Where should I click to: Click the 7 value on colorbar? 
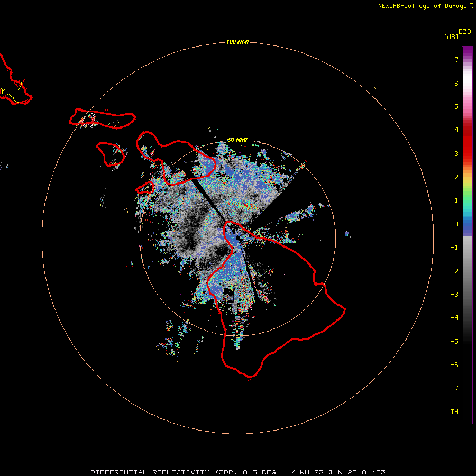click(x=456, y=59)
